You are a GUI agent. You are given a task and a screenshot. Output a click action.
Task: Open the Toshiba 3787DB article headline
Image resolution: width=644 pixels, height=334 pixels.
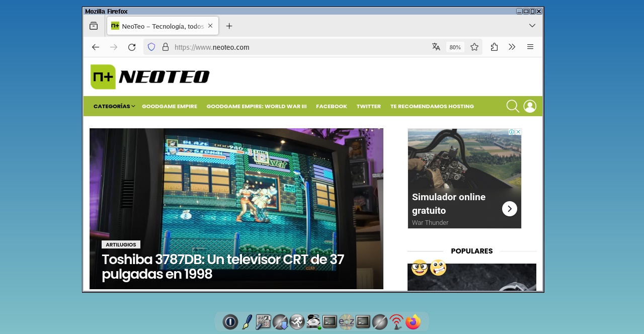(x=223, y=267)
